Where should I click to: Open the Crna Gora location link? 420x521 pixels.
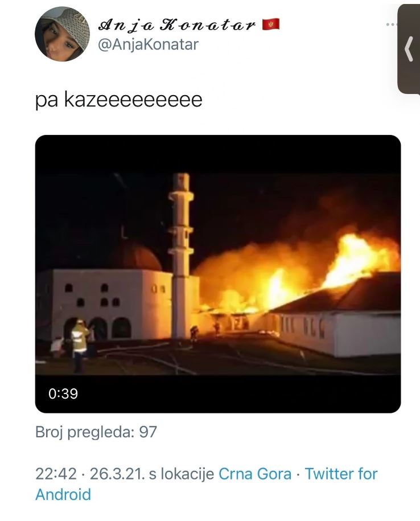[x=254, y=474]
